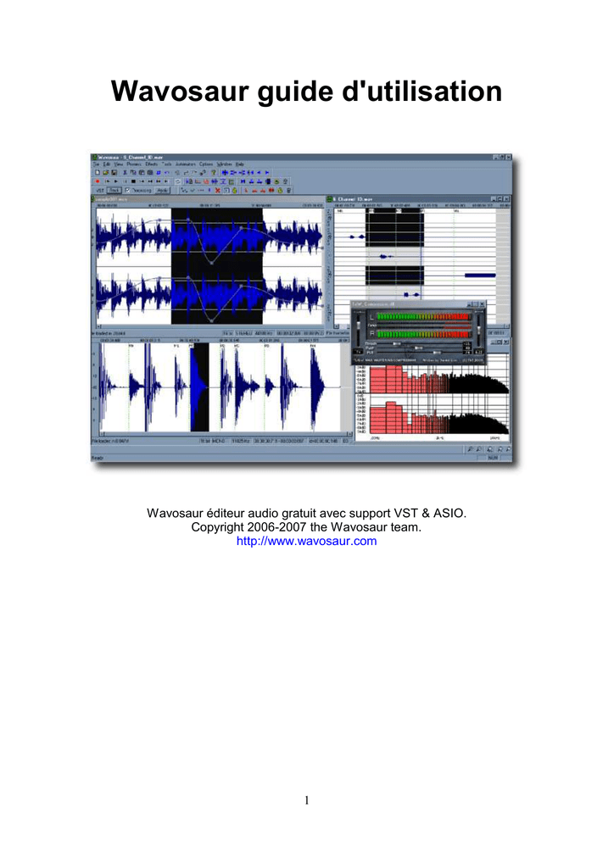Click the page number "1" at the bottom
Image resolution: width=614 pixels, height=868 pixels.
pos(307,800)
